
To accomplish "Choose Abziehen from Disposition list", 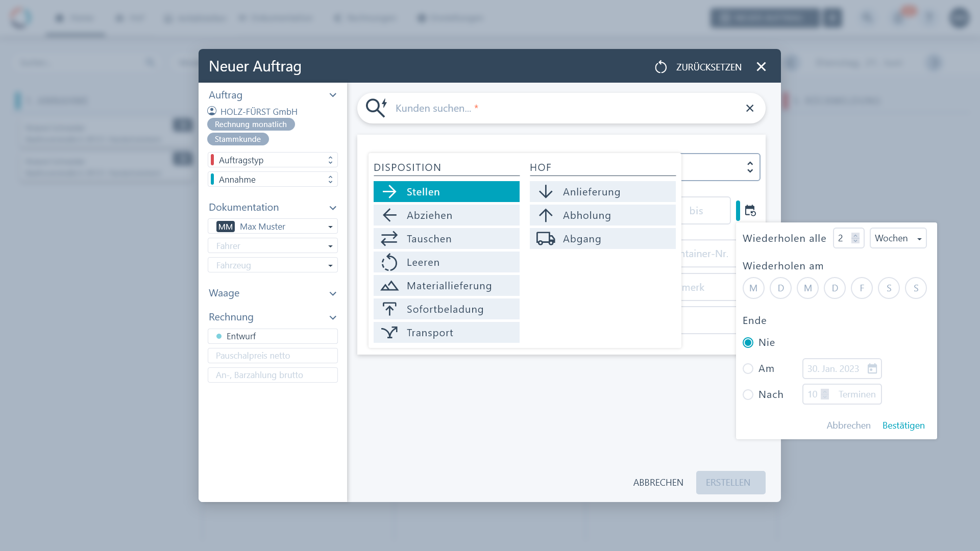I will [x=446, y=215].
